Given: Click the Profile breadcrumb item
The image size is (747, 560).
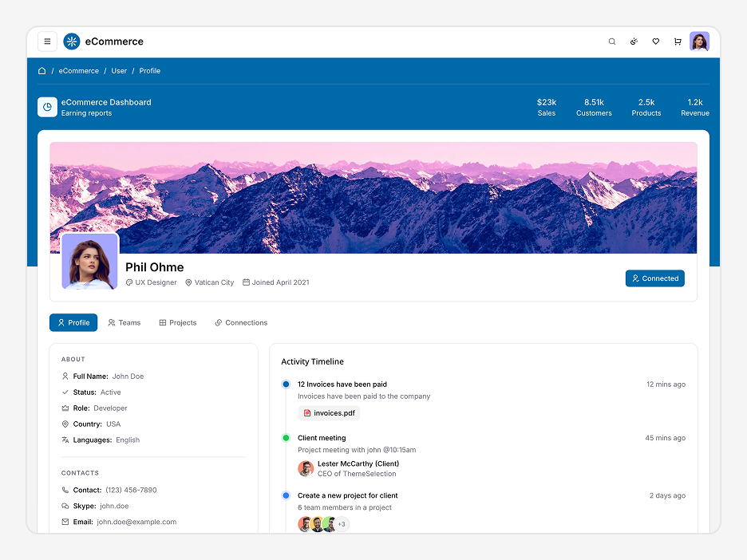Looking at the screenshot, I should [x=149, y=70].
